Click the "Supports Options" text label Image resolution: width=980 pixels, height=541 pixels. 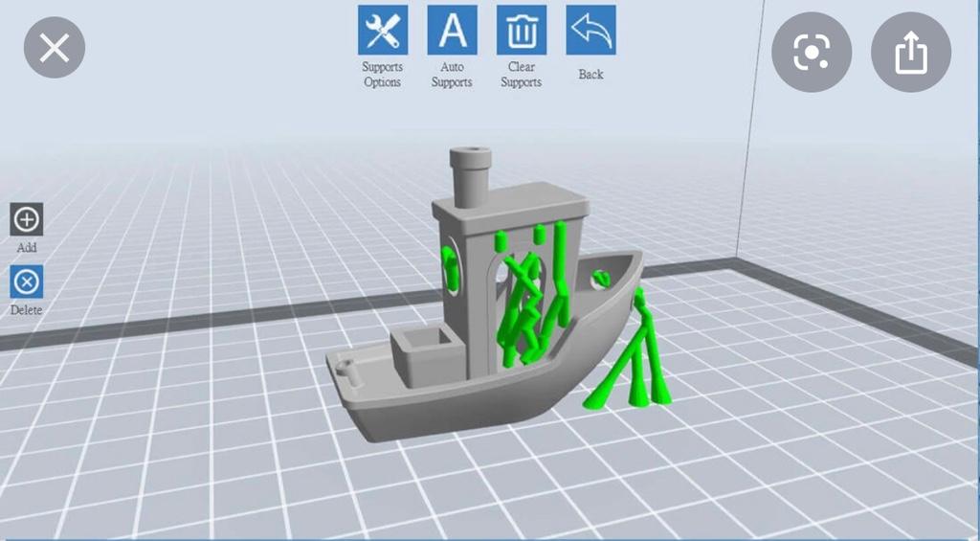click(x=382, y=75)
